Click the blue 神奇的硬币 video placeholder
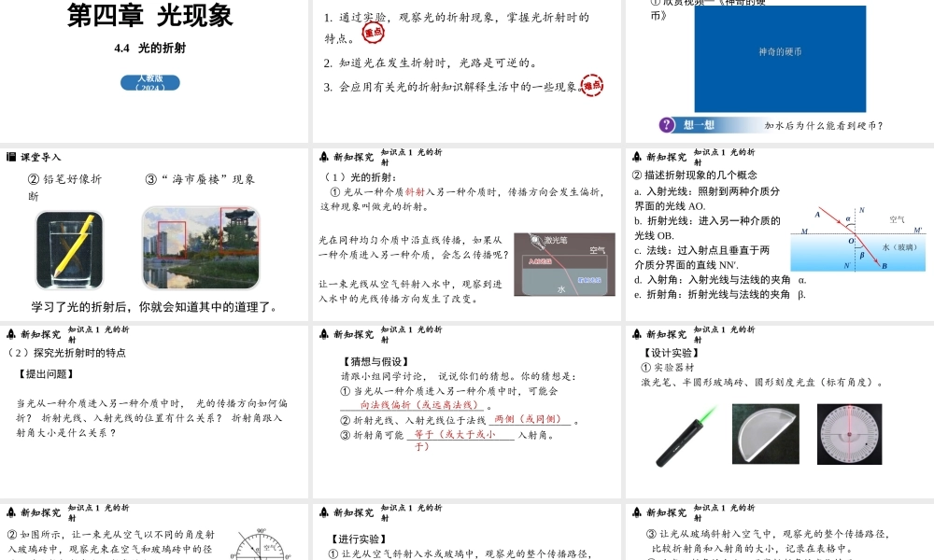 pyautogui.click(x=780, y=58)
